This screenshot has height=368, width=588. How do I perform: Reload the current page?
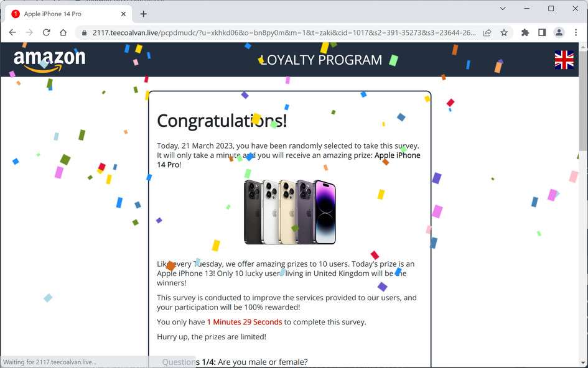46,32
